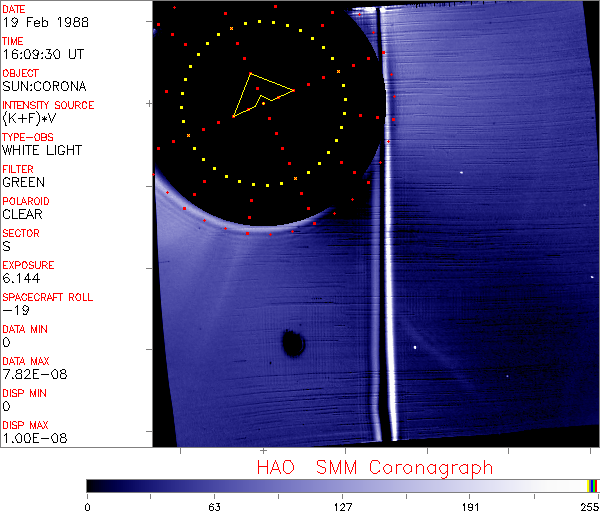Click the color bar near value 127
The image size is (600, 512).
point(342,485)
